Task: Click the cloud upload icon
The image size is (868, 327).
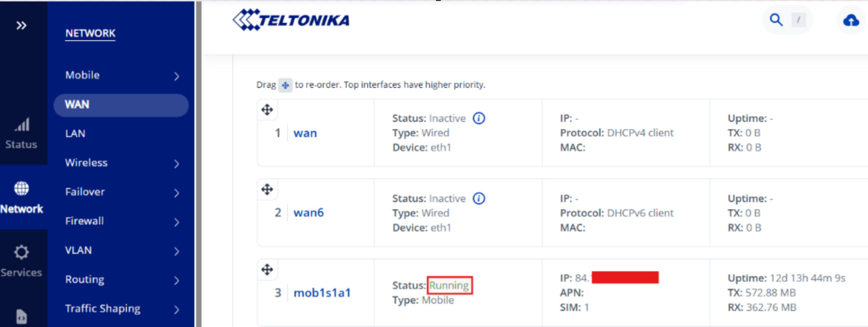Action: [851, 21]
